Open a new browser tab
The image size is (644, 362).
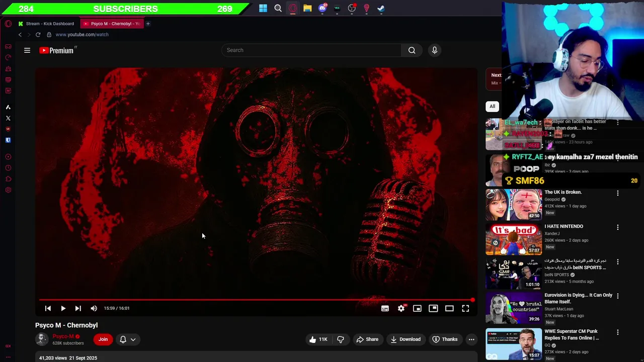[x=148, y=24]
